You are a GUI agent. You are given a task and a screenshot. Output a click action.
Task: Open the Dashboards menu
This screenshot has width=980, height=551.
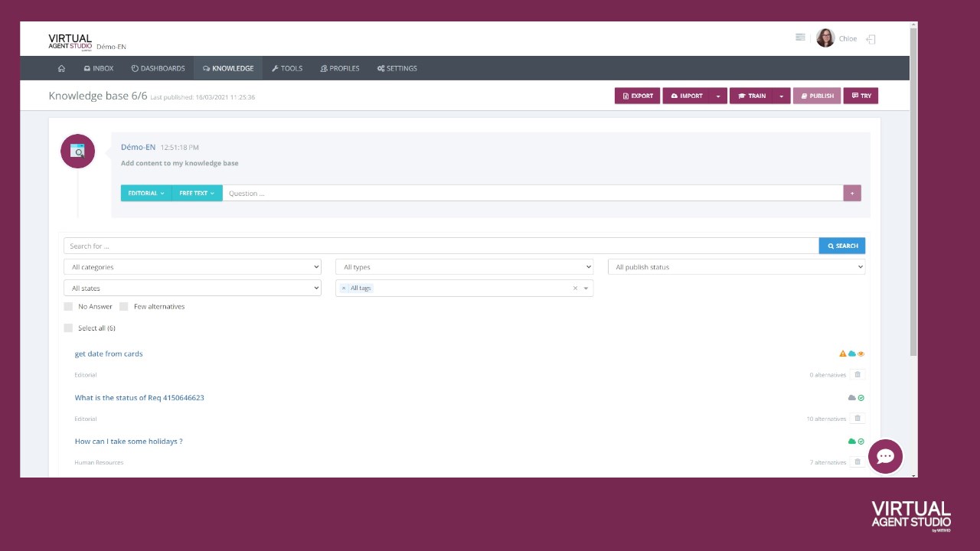(x=158, y=68)
